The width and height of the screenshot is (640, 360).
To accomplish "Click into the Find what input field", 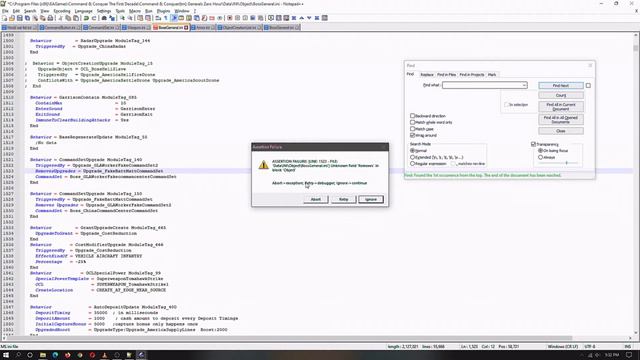I will click(484, 85).
